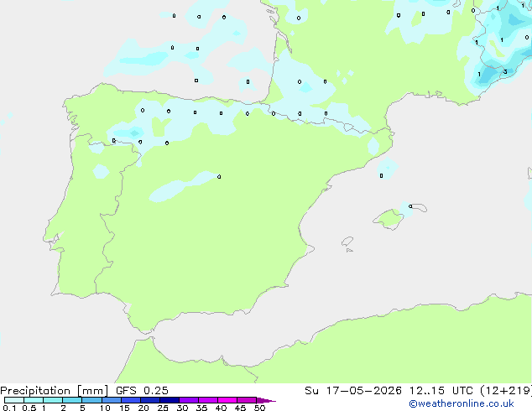Click the 15–20 mm legend color box

point(130,400)
